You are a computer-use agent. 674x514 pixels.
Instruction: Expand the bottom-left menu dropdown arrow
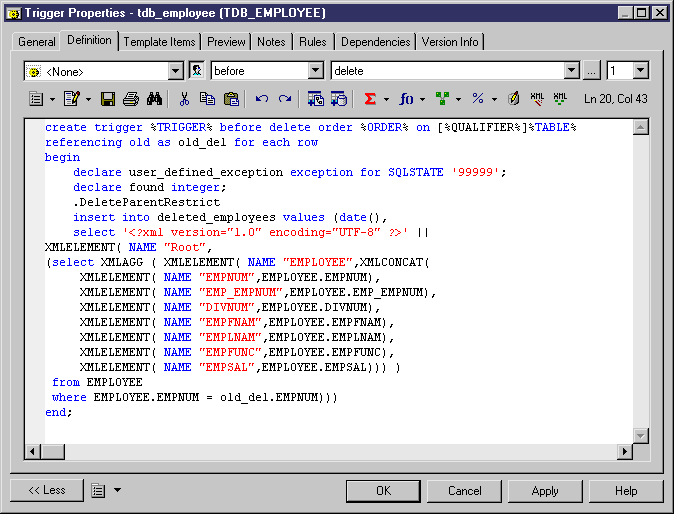pyautogui.click(x=117, y=490)
